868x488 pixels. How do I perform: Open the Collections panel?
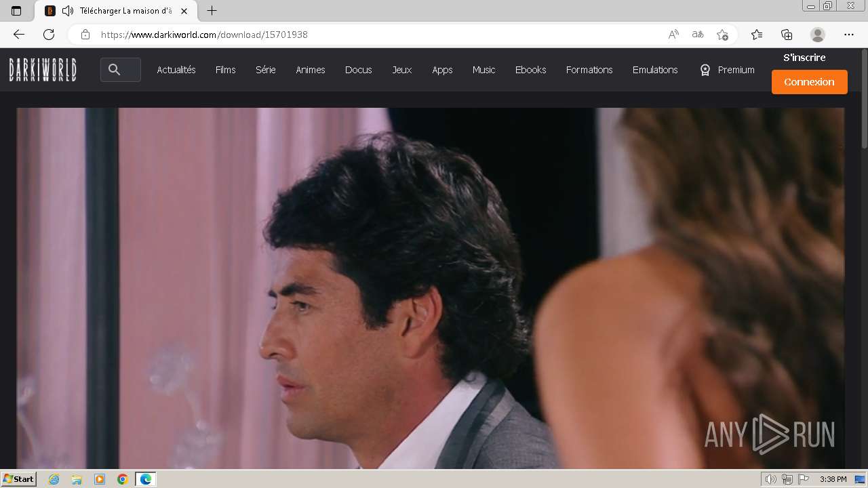(787, 35)
